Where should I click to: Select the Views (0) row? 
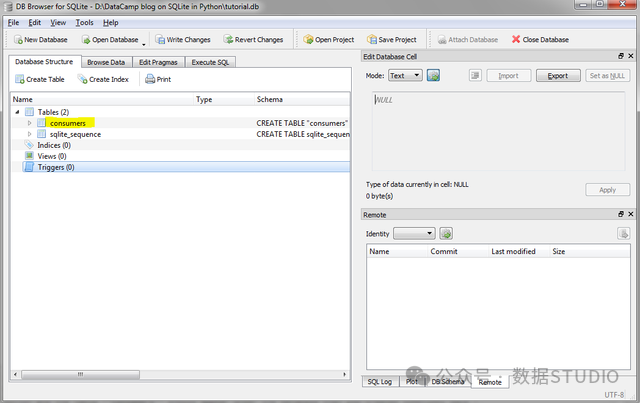(181, 156)
